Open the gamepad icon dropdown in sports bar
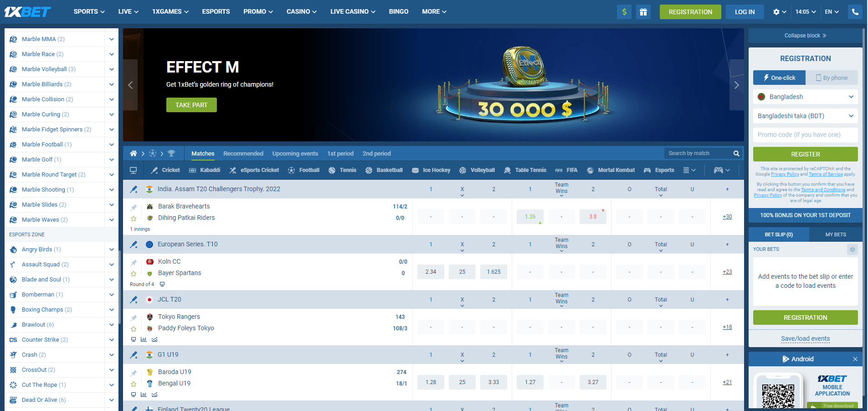 coord(722,170)
